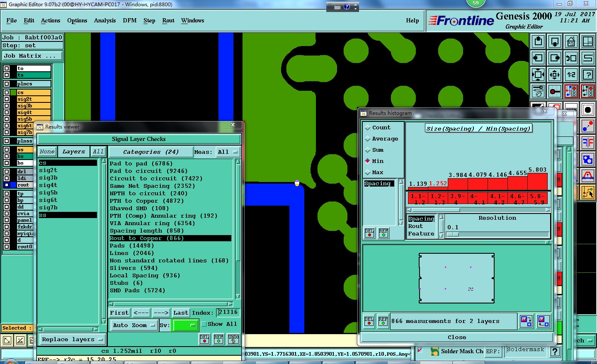Click the Home view house icon
Viewport: 597px width, 364px height.
tap(571, 41)
